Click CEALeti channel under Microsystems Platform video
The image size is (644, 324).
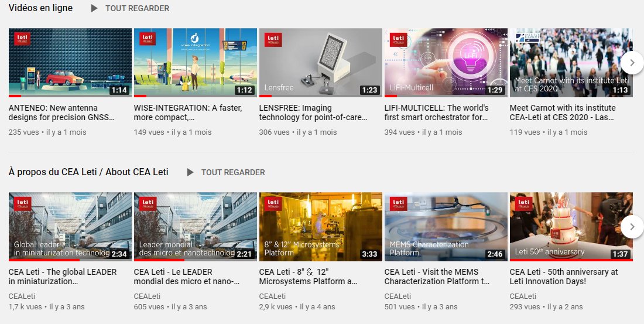coord(272,296)
